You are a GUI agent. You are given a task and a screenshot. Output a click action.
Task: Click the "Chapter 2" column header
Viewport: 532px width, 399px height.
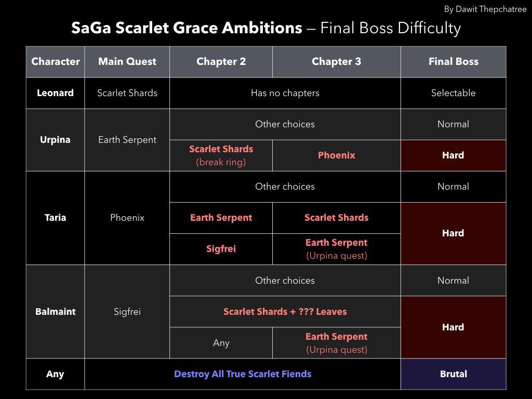click(221, 62)
